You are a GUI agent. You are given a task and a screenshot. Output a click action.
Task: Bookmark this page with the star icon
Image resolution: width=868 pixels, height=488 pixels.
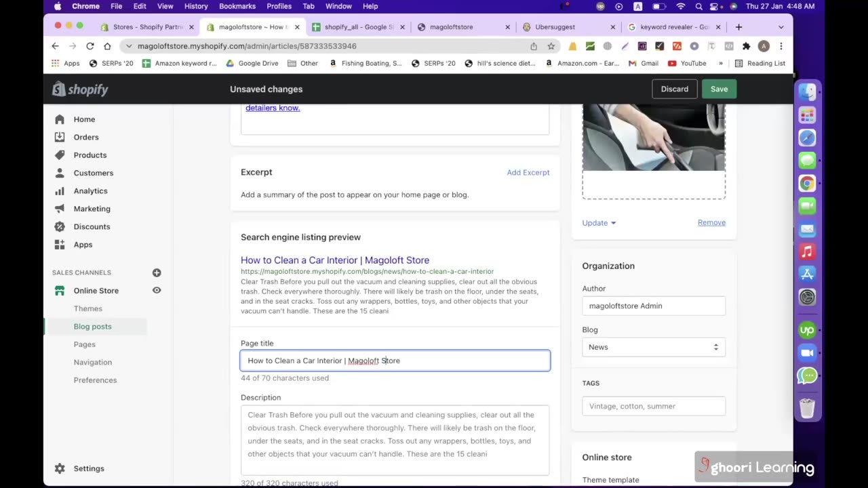pyautogui.click(x=551, y=46)
